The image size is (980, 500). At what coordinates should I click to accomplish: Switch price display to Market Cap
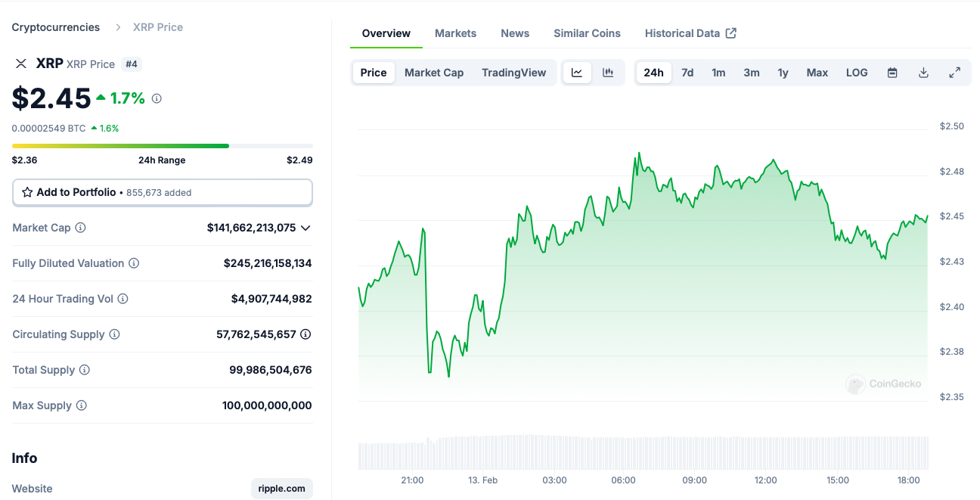pos(434,72)
